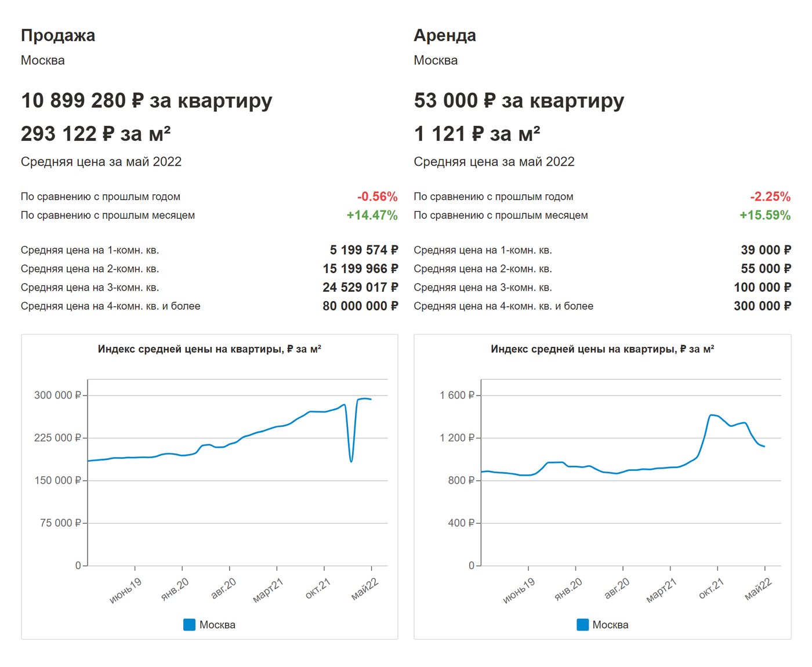Select the Аренда section heading
812x667 pixels.
coord(445,35)
